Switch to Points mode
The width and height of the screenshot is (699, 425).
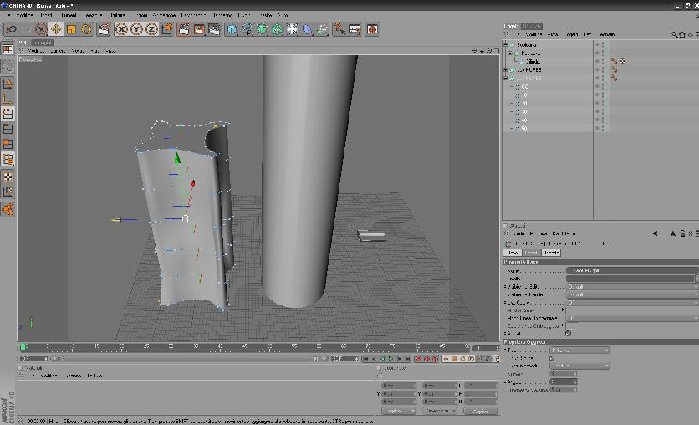8,114
